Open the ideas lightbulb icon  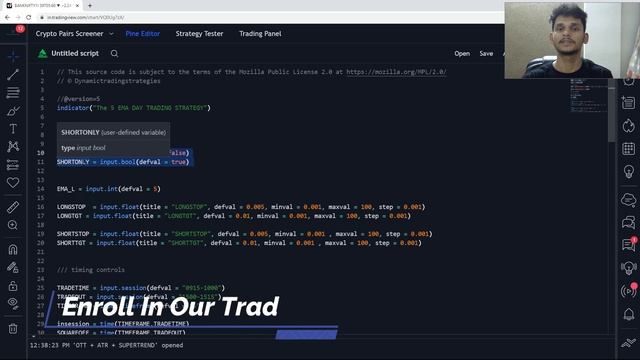pos(629,171)
